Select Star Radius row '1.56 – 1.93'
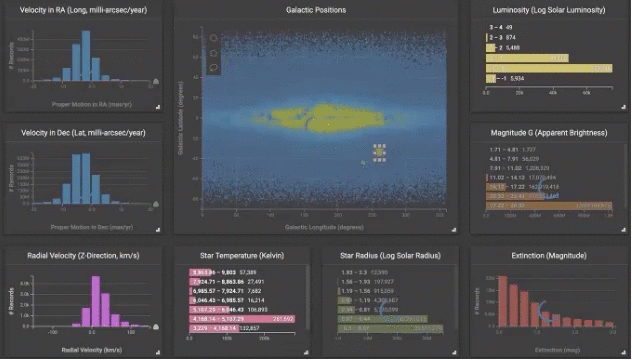The height and width of the screenshot is (360, 632). coord(390,282)
